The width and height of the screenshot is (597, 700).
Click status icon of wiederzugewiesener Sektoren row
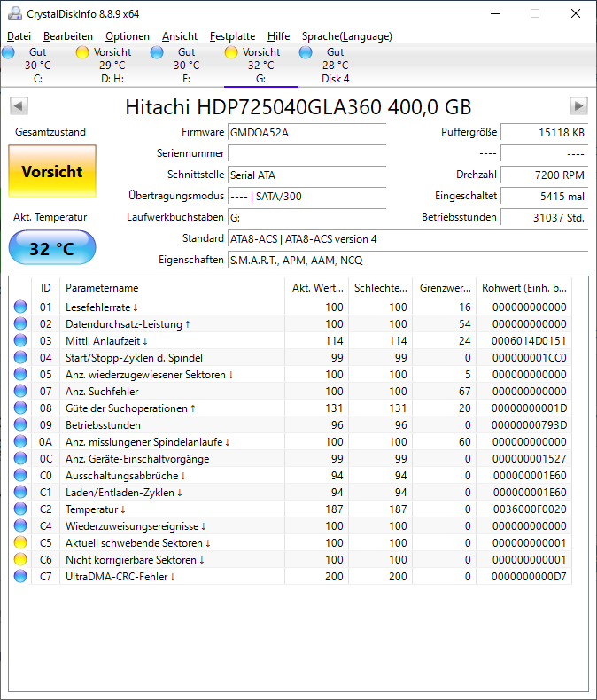[x=20, y=374]
